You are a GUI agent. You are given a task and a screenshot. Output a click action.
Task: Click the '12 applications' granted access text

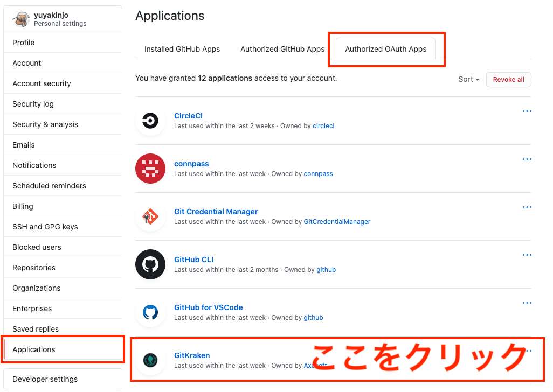(225, 78)
